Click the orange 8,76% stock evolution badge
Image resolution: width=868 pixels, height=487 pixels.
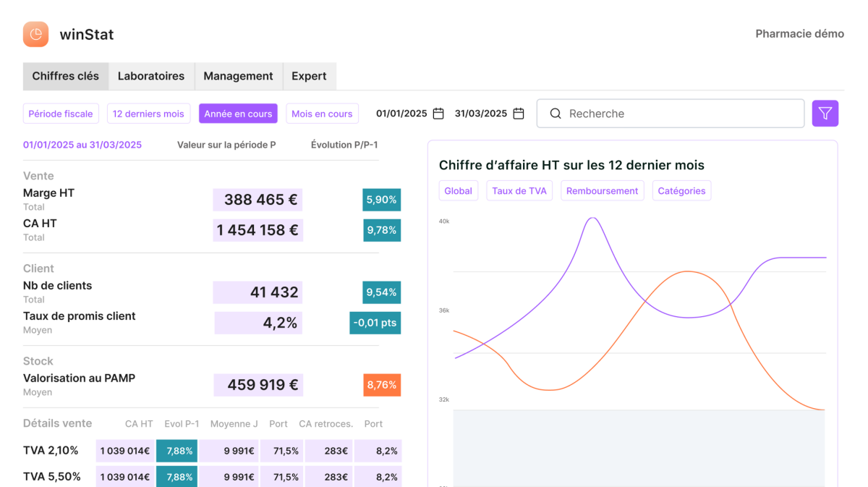pos(382,385)
